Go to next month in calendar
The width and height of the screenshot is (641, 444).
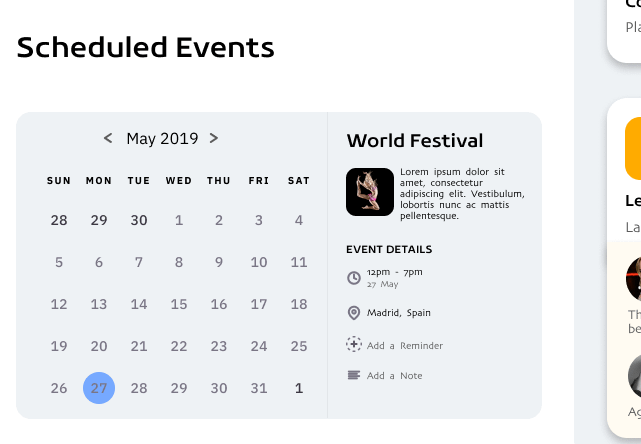214,139
